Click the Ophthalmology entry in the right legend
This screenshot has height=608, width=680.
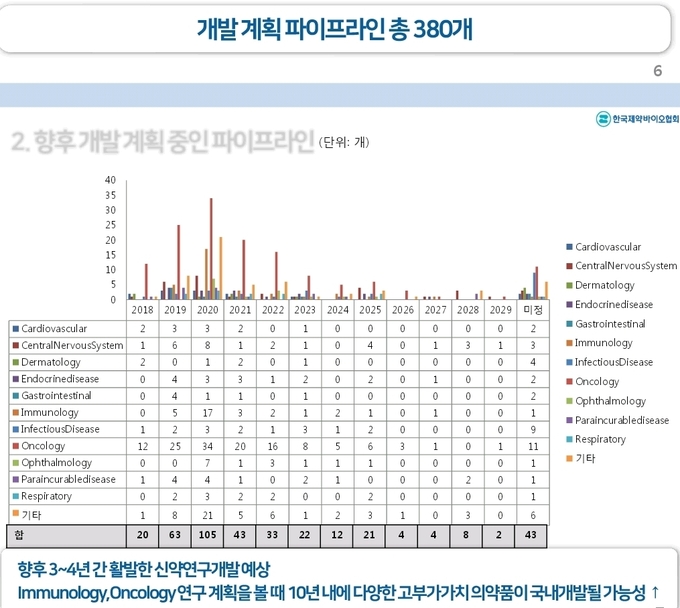coord(611,401)
